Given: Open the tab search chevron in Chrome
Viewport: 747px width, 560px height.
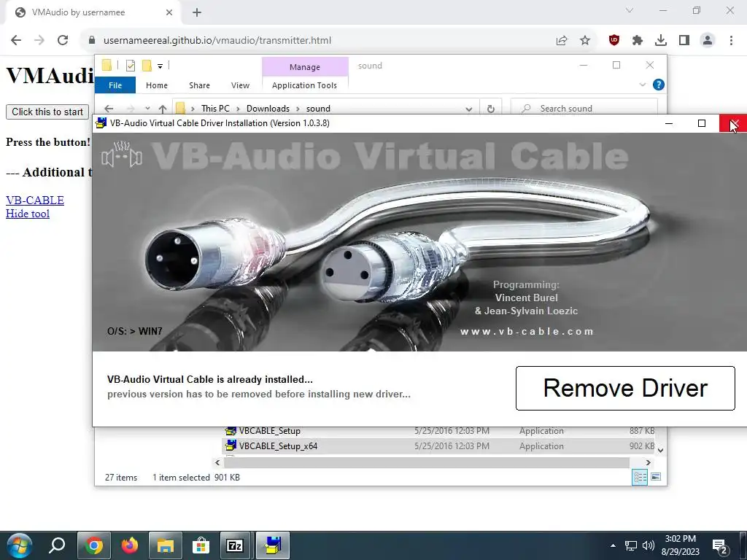Looking at the screenshot, I should point(630,10).
